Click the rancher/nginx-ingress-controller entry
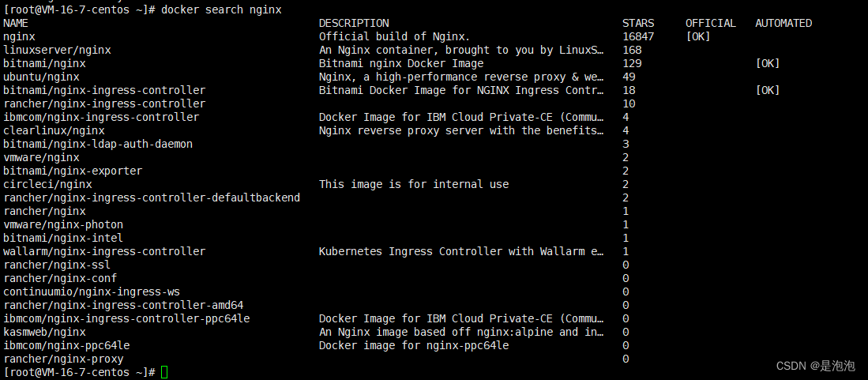Screen dimensions: 868x380 pyautogui.click(x=104, y=104)
